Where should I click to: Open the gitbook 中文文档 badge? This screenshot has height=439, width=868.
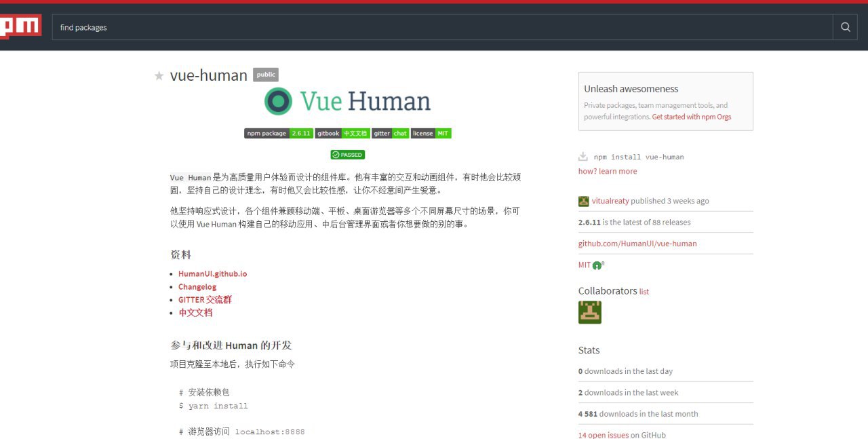coord(342,133)
